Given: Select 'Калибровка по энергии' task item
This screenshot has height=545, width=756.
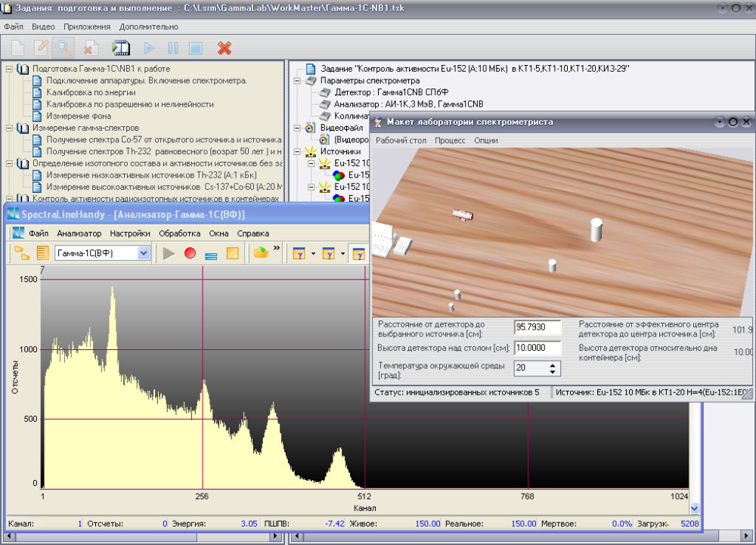Looking at the screenshot, I should pos(91,92).
